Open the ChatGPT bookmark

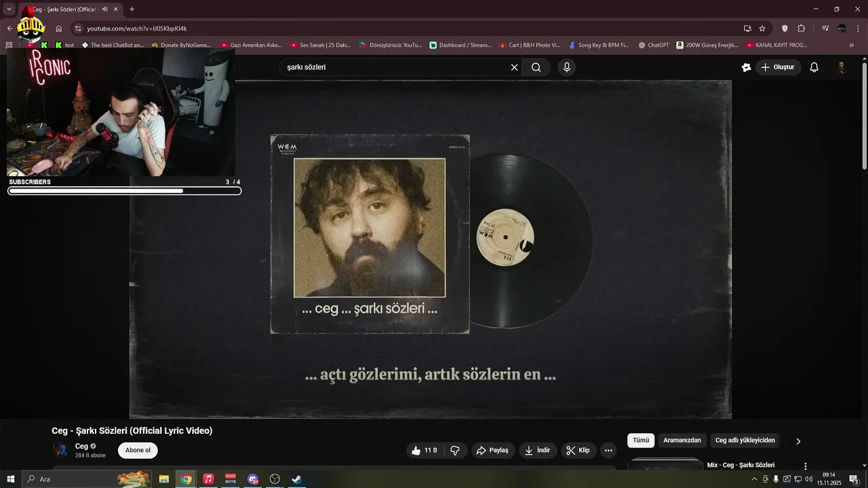pyautogui.click(x=654, y=45)
